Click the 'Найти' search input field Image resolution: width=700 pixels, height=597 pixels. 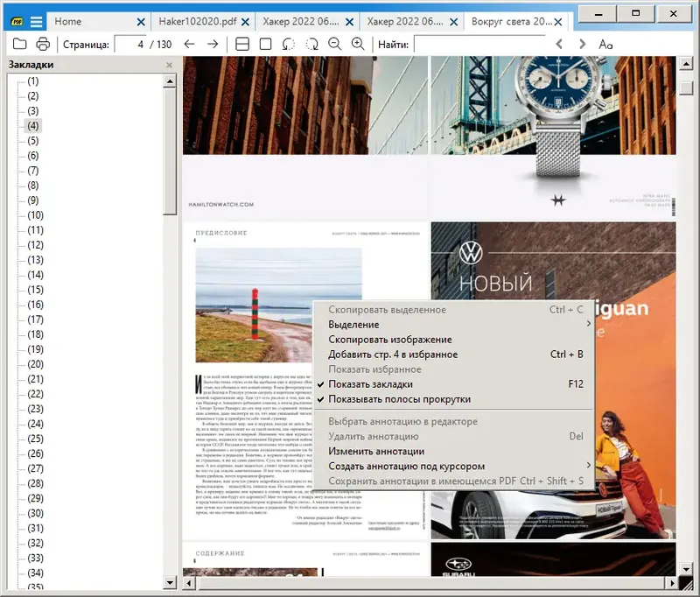pos(479,44)
